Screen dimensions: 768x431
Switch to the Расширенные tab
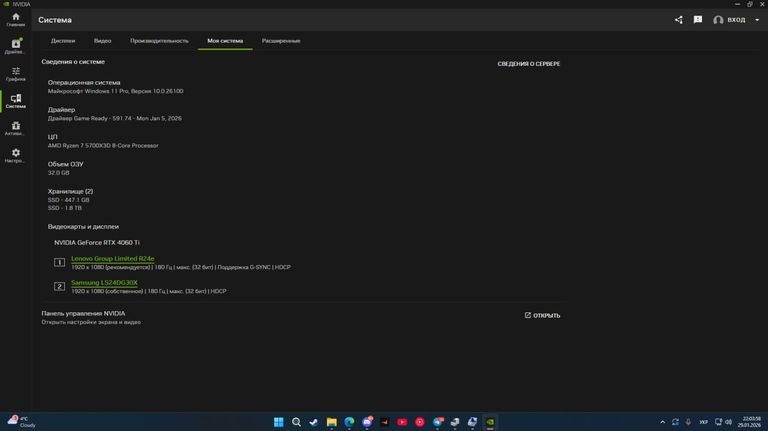[x=281, y=41]
